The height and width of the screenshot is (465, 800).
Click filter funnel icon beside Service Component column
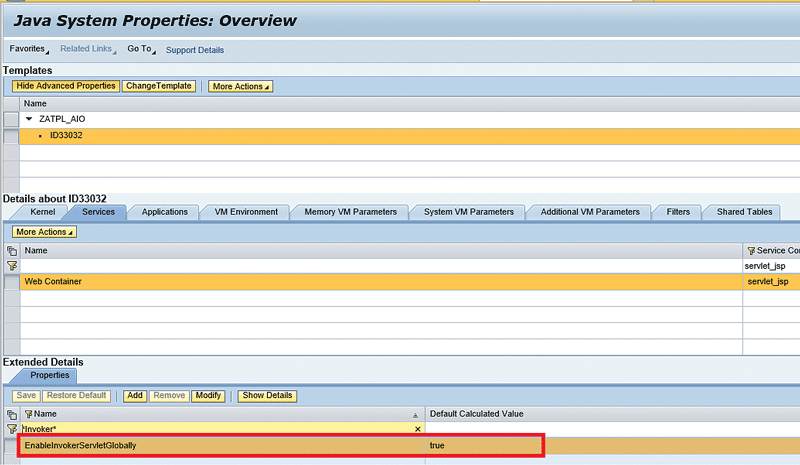(750, 250)
